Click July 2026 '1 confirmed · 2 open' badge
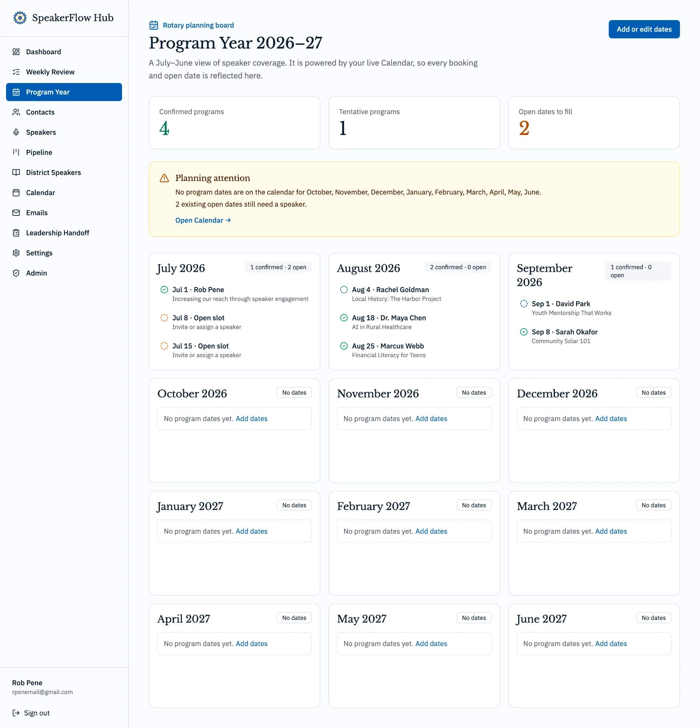Screen dimensions: 700x728 point(278,267)
